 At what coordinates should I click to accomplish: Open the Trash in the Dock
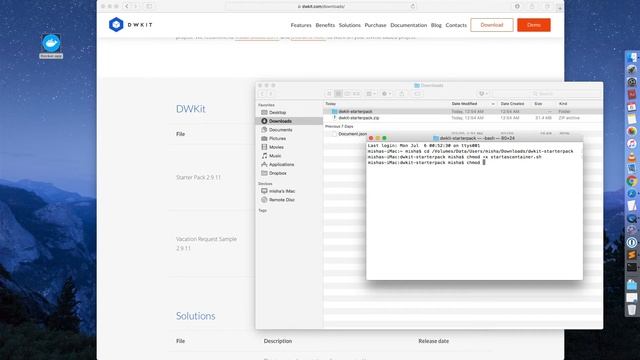[x=632, y=310]
